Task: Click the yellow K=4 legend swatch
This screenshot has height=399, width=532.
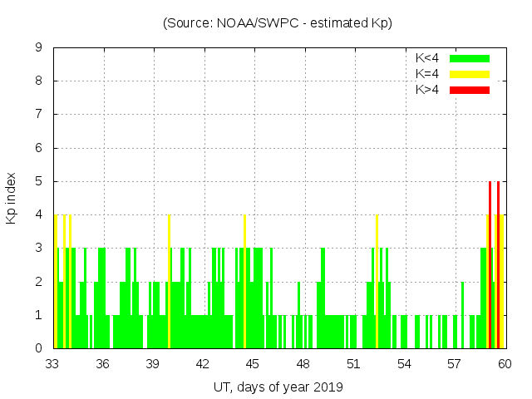Action: pos(470,74)
